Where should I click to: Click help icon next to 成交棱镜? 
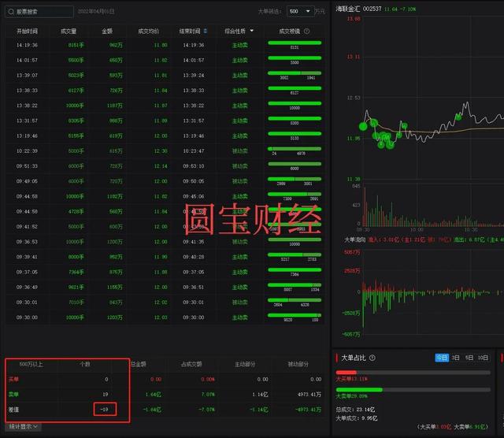[x=307, y=31]
